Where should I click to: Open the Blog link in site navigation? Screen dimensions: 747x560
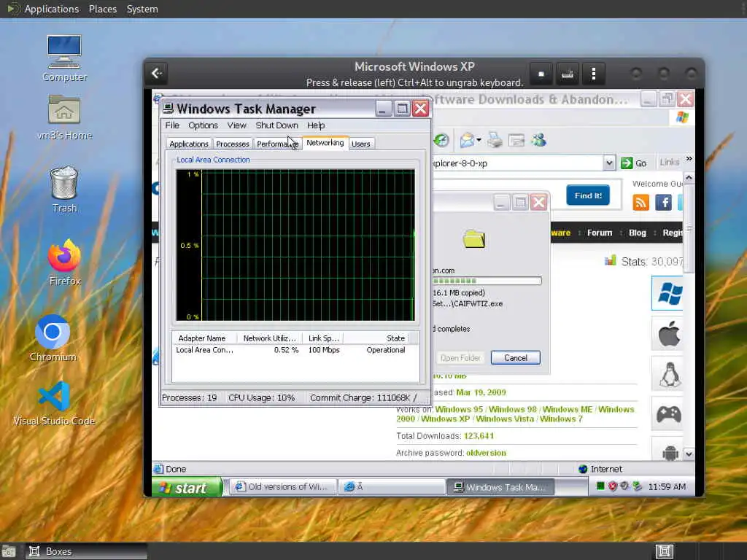[638, 233]
